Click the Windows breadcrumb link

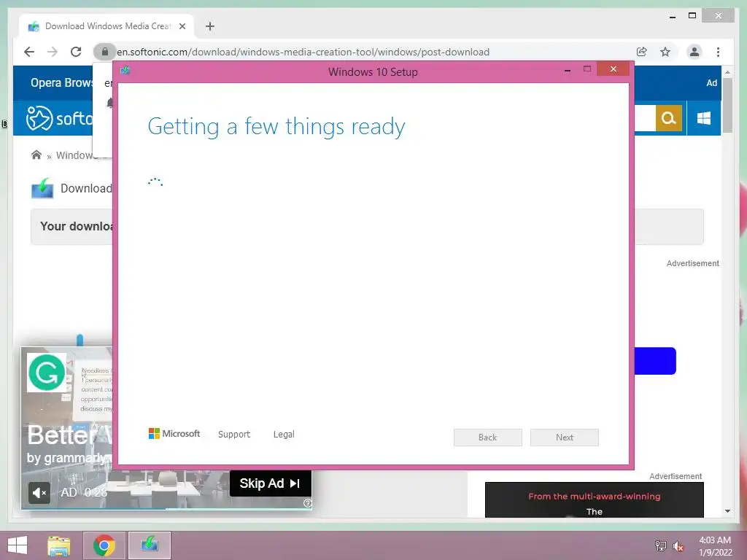(x=76, y=155)
